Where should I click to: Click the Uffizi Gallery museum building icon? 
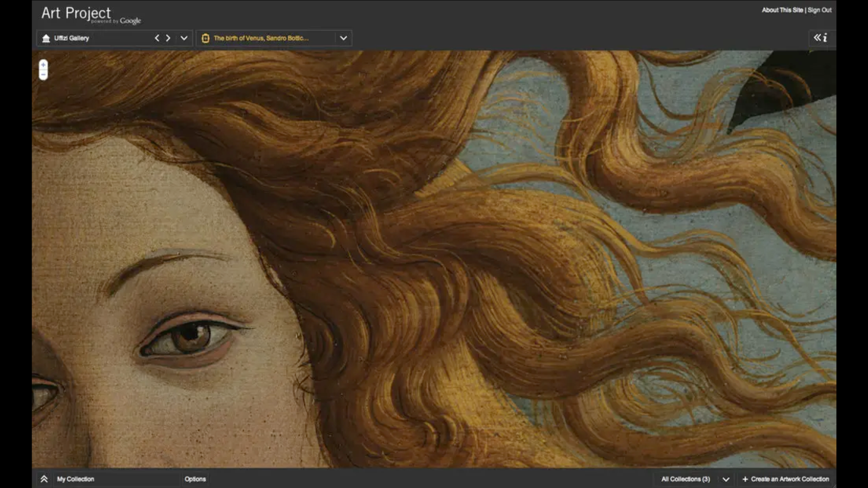click(x=46, y=38)
